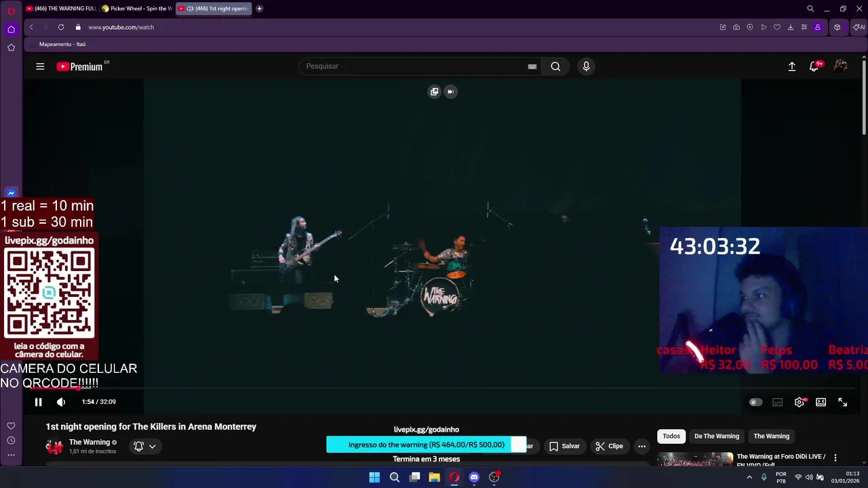Image resolution: width=868 pixels, height=488 pixels.
Task: Open Opera sidebar history clock
Action: pyautogui.click(x=11, y=441)
